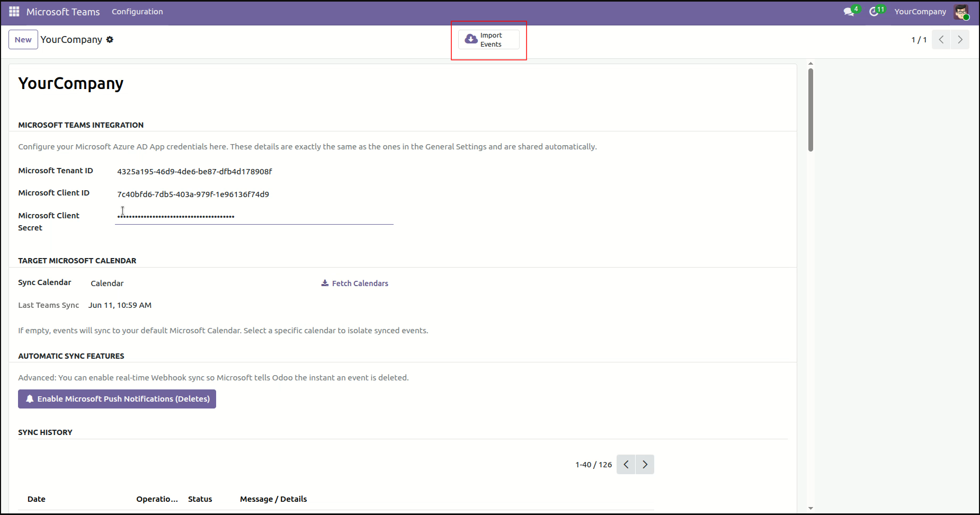Viewport: 980px width, 515px height.
Task: Click the Import Events button
Action: coord(489,40)
